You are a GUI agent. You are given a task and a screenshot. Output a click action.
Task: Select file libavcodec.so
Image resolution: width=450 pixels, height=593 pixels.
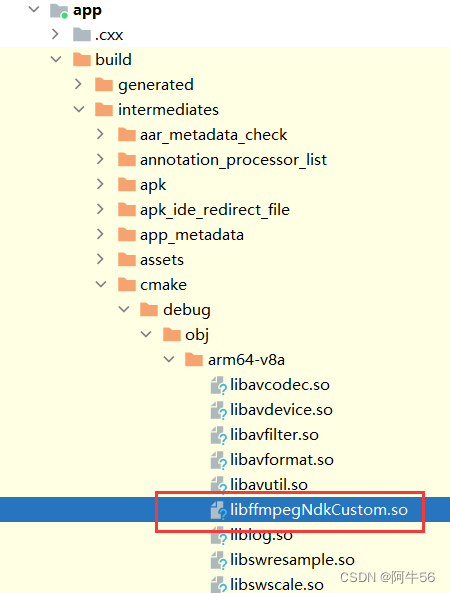point(280,385)
